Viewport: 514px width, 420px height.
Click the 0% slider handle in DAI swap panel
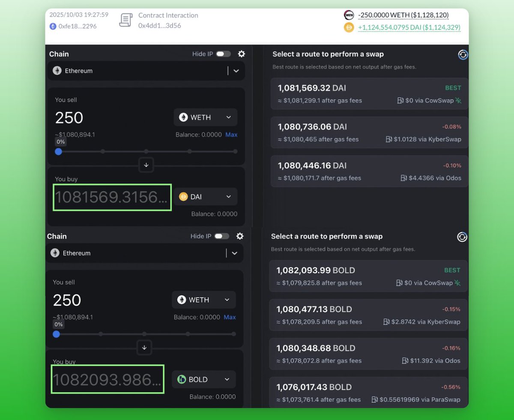pyautogui.click(x=58, y=151)
